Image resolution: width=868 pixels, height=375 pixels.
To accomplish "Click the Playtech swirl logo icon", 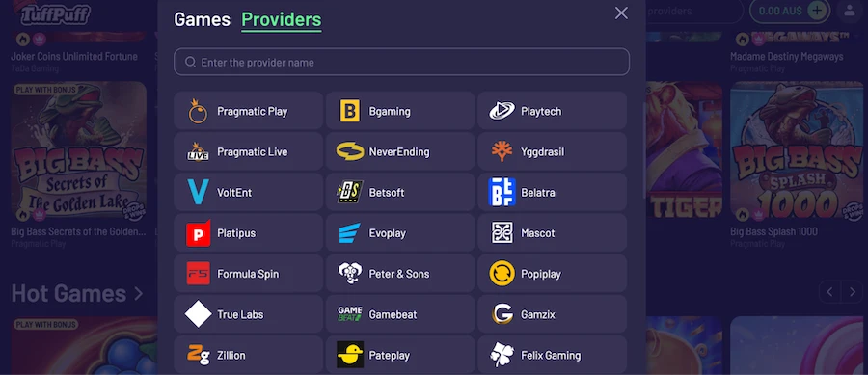I will pyautogui.click(x=502, y=111).
